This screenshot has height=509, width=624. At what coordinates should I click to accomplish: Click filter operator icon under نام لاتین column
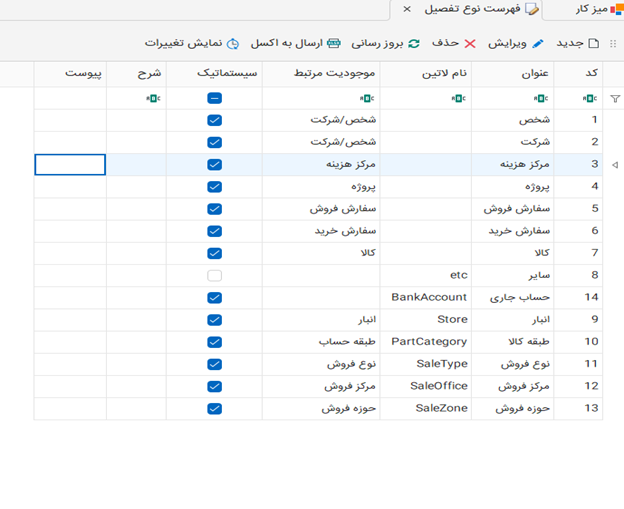pyautogui.click(x=458, y=98)
